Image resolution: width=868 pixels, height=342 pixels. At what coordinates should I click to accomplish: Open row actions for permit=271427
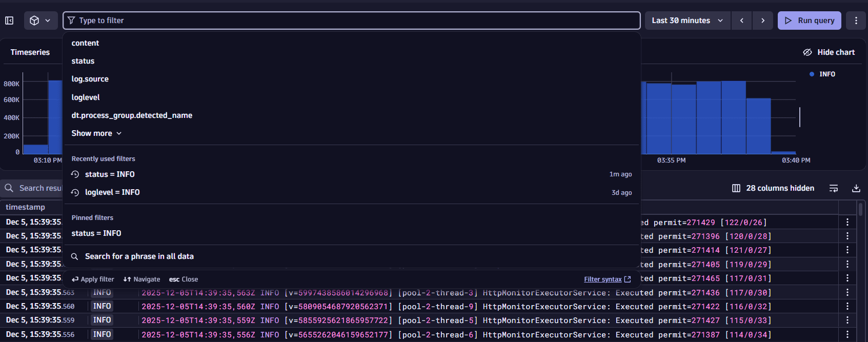(x=847, y=320)
